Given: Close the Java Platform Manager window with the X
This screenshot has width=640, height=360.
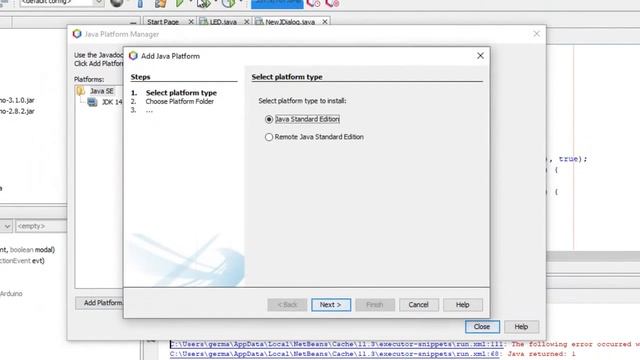Looking at the screenshot, I should pos(536,34).
